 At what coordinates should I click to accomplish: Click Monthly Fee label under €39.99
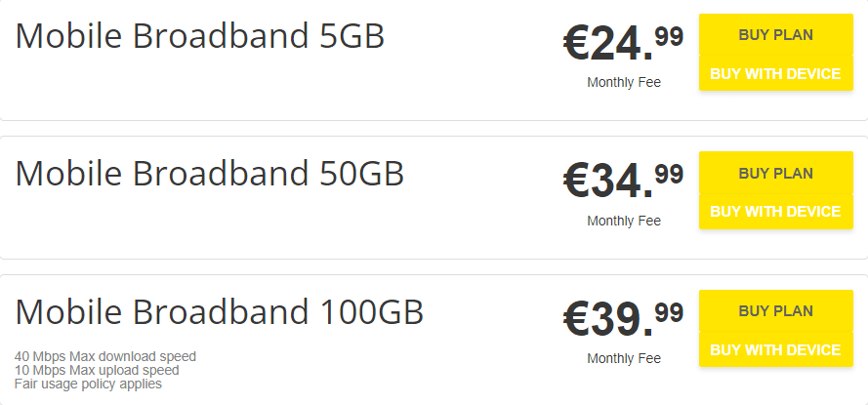click(x=624, y=358)
